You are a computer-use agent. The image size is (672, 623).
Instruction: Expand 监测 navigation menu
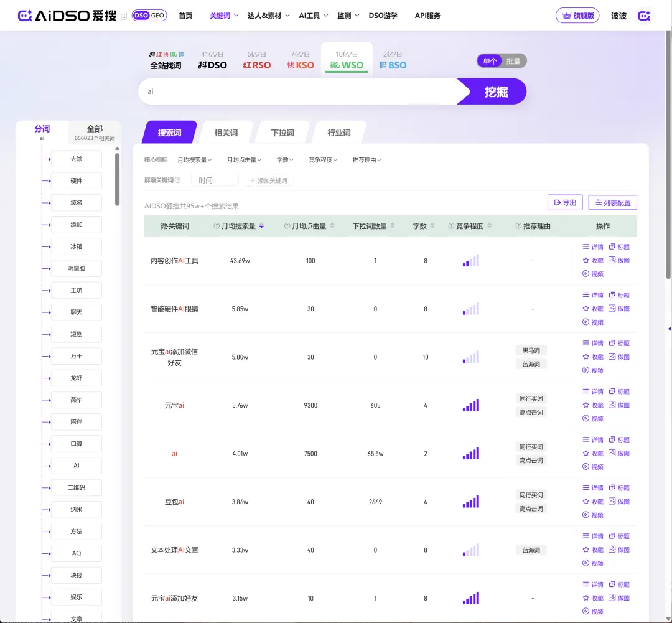(348, 16)
